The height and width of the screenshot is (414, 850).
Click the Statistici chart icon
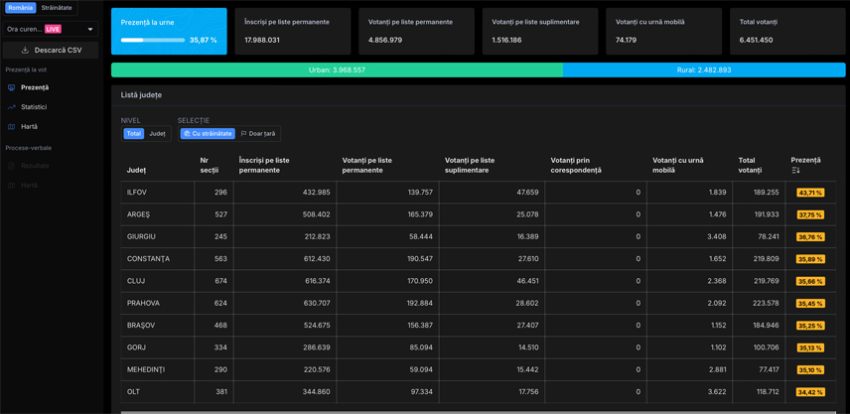click(11, 107)
